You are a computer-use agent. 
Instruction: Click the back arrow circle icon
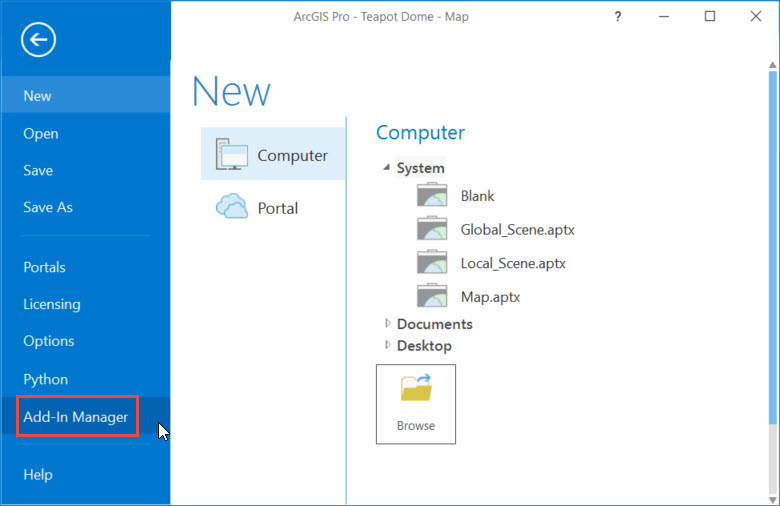(x=38, y=39)
